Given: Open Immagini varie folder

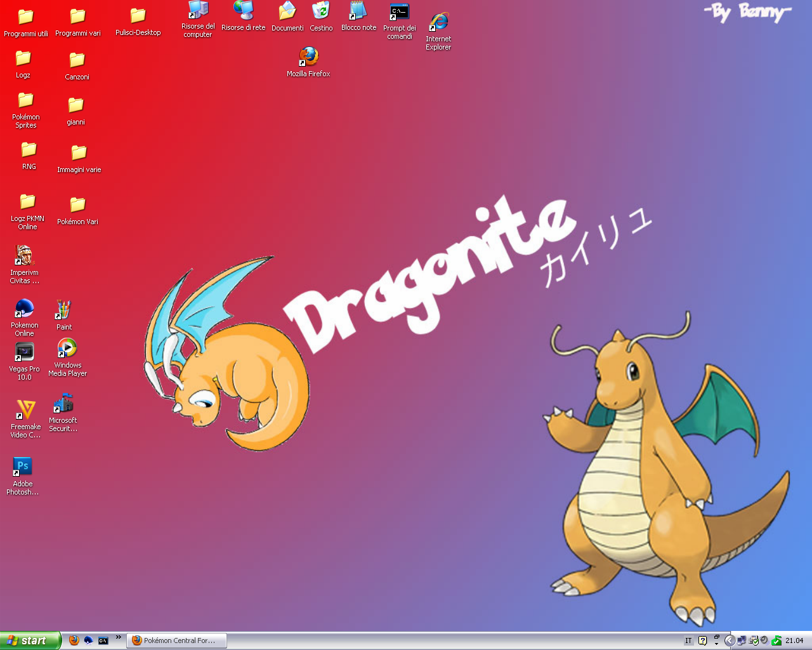Looking at the screenshot, I should [x=79, y=159].
